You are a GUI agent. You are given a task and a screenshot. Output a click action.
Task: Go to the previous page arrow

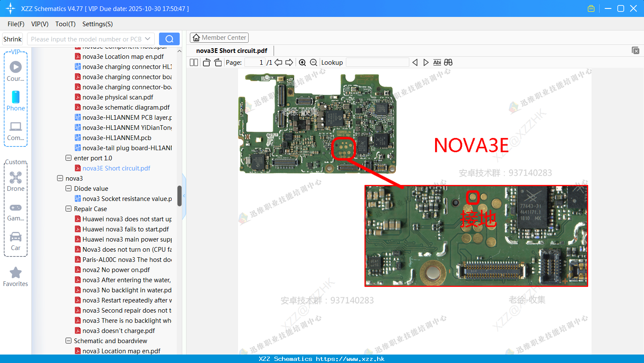click(278, 63)
